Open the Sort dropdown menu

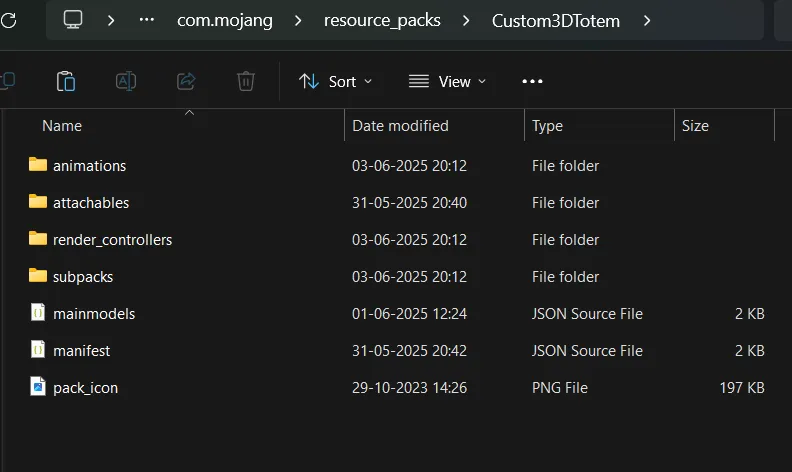point(335,81)
